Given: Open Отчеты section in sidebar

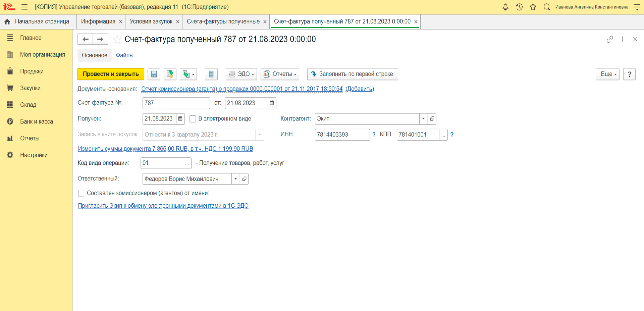Looking at the screenshot, I should point(36,139).
